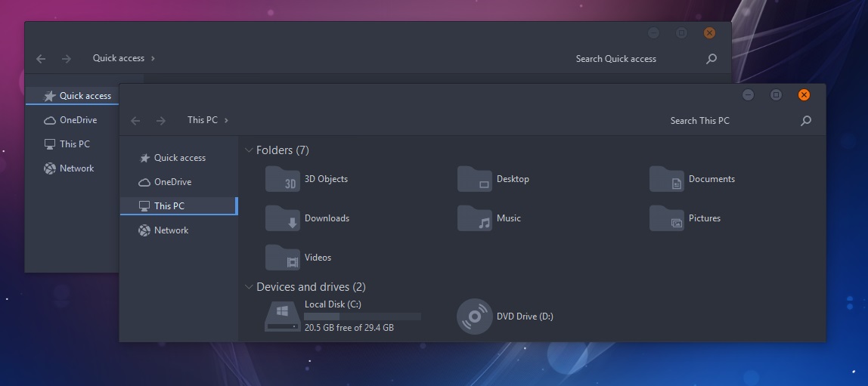Expand the Quick access address bar chevron
The width and height of the screenshot is (868, 386).
(153, 59)
